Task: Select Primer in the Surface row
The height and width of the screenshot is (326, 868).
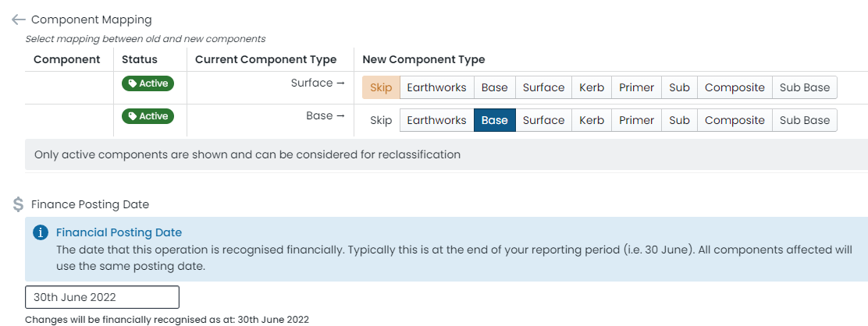Action: pos(637,87)
